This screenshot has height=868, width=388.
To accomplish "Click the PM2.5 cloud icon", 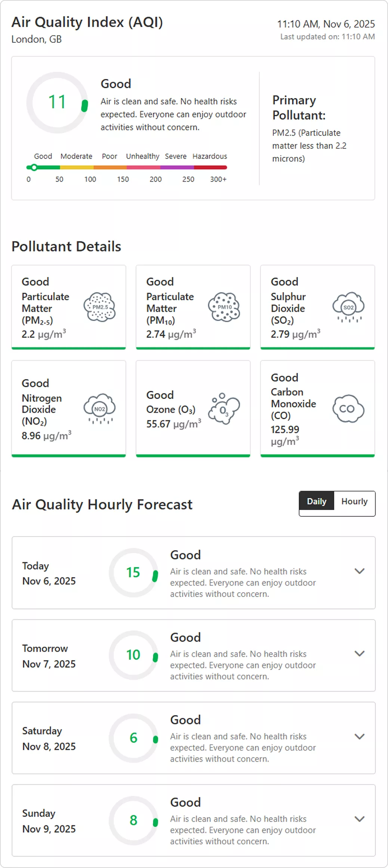I will pos(99,306).
